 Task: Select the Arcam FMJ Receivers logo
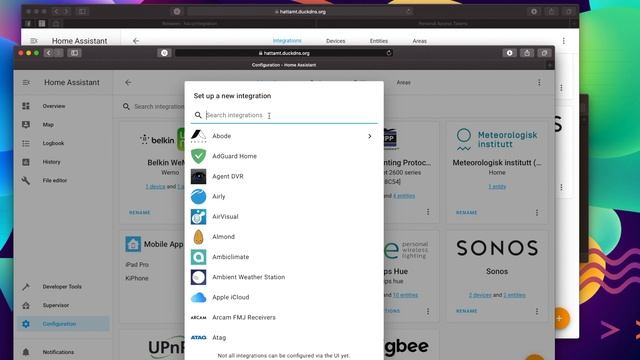198,317
